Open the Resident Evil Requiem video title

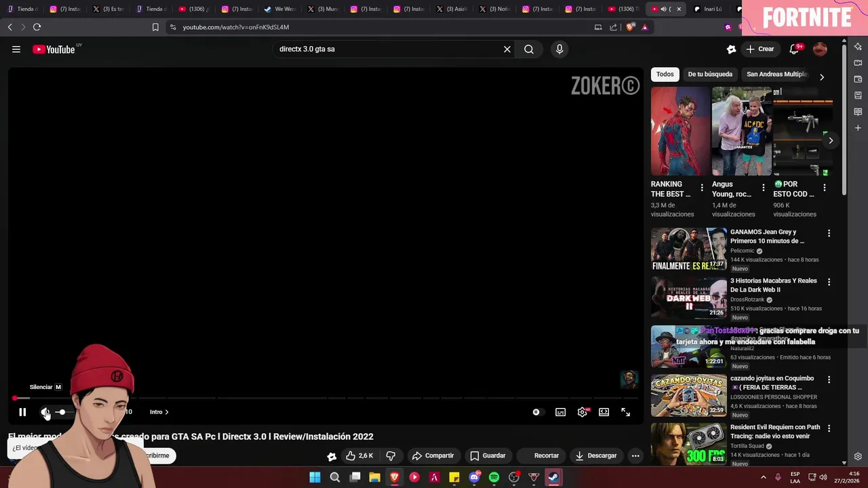click(x=775, y=432)
